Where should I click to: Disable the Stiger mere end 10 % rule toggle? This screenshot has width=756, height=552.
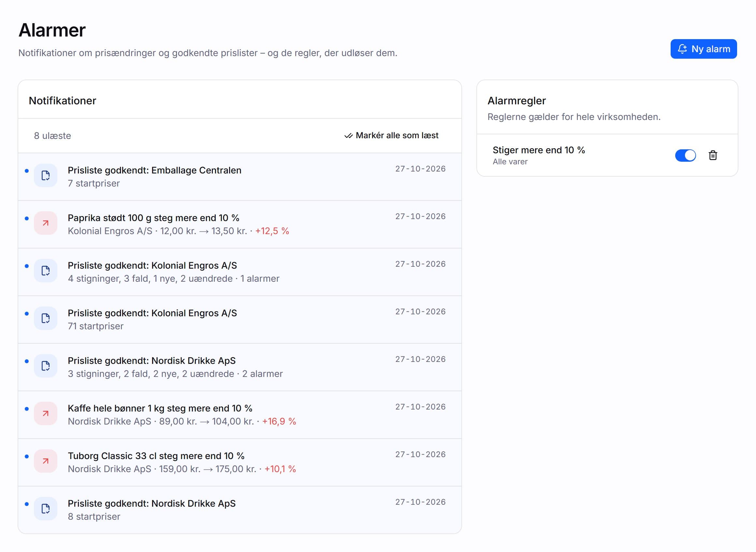point(685,156)
